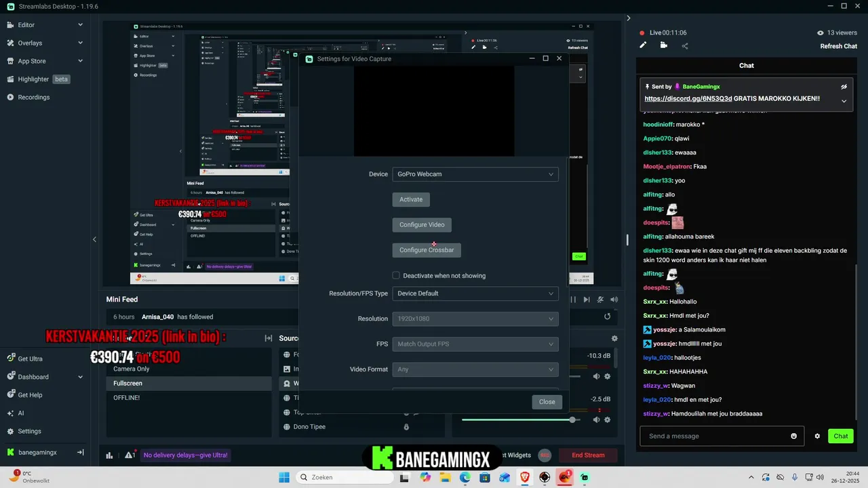This screenshot has height=488, width=868.
Task: Expand the Overlays chevron in sidebar
Action: (x=80, y=43)
